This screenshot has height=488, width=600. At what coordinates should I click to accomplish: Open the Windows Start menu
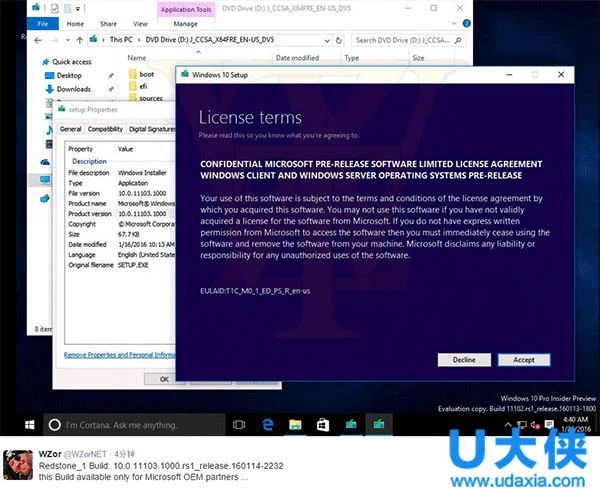tap(29, 424)
